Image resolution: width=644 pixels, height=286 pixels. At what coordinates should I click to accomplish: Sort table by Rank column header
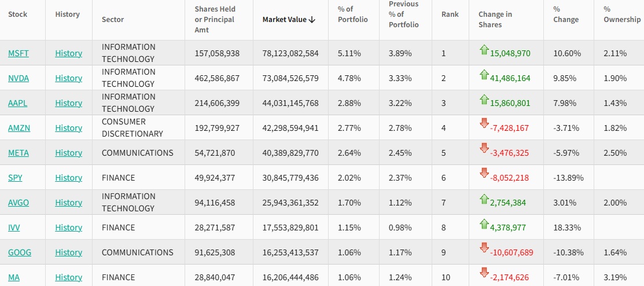(449, 14)
